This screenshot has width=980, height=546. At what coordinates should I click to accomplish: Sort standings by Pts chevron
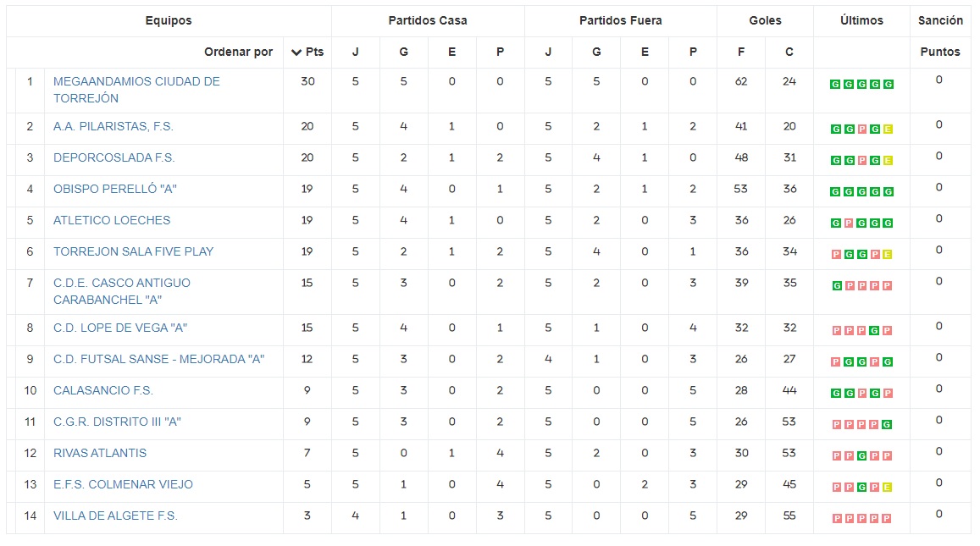pos(296,52)
